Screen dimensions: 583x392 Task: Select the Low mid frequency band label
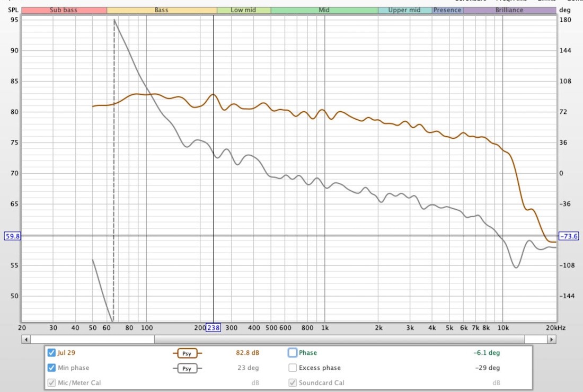[x=244, y=10]
